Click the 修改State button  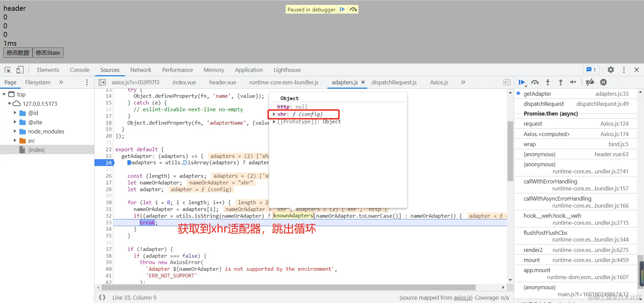coord(48,53)
